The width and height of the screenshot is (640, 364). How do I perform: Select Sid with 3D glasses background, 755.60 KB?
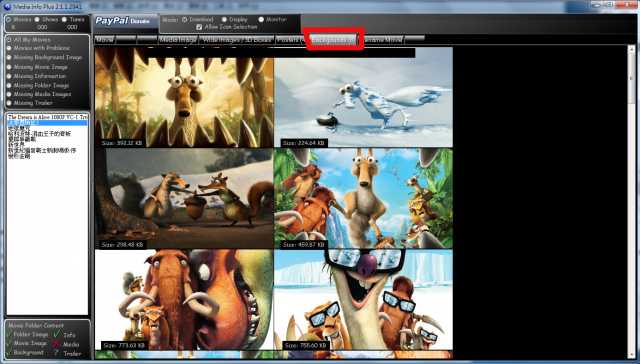(x=363, y=300)
